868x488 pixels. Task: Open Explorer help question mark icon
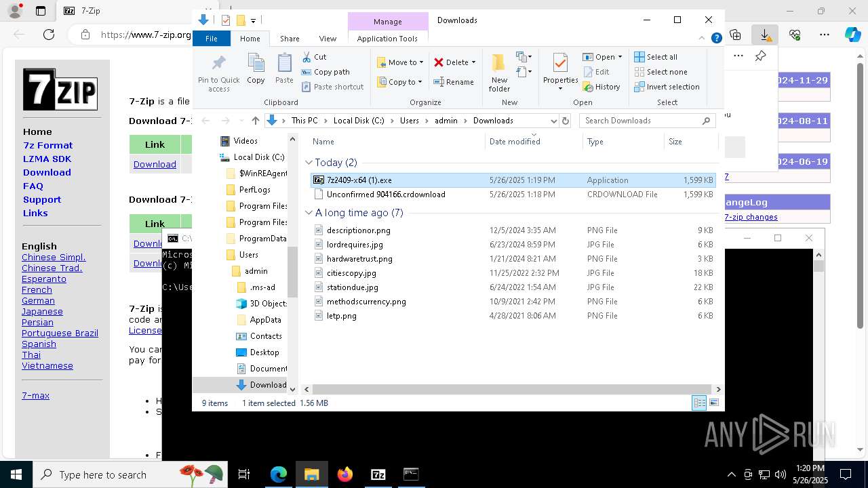tap(716, 39)
